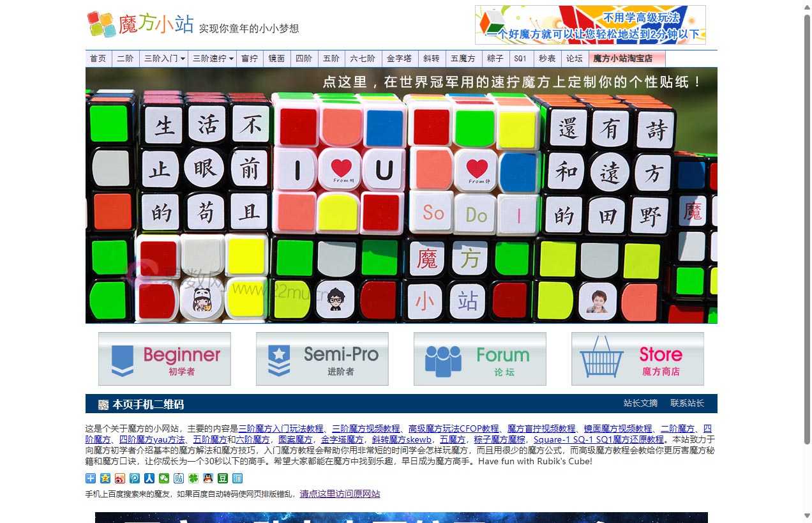
Task: Share to Douban via green icon
Action: click(223, 478)
